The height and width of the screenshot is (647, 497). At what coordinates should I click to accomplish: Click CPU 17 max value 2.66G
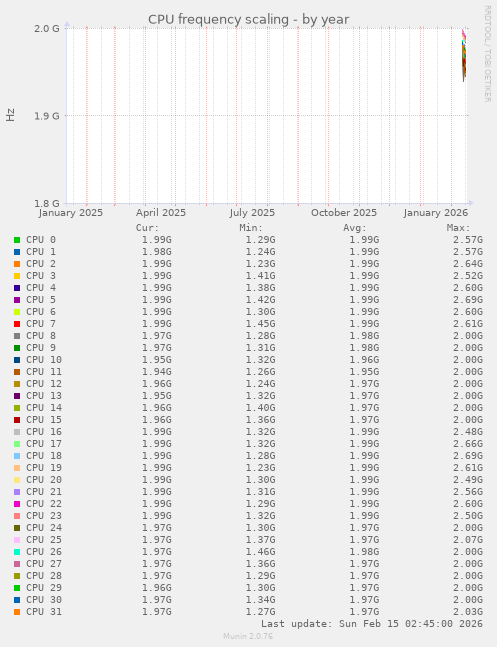pos(468,444)
